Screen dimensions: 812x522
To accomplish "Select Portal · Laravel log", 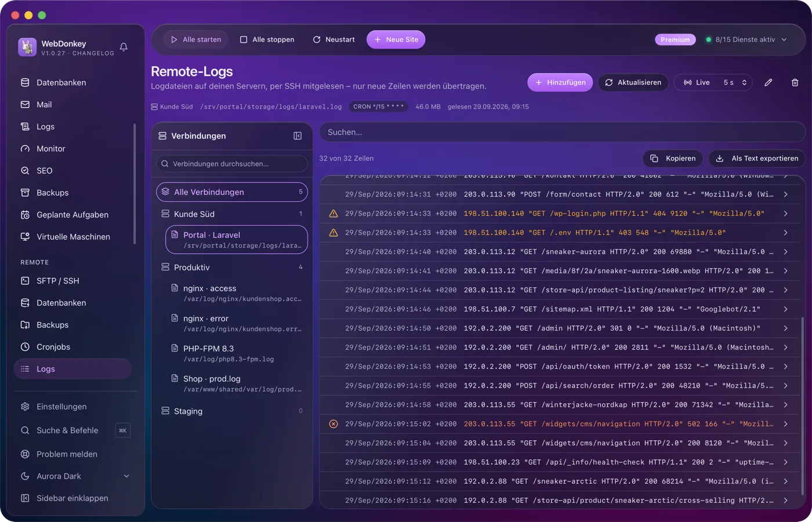I will (x=237, y=240).
